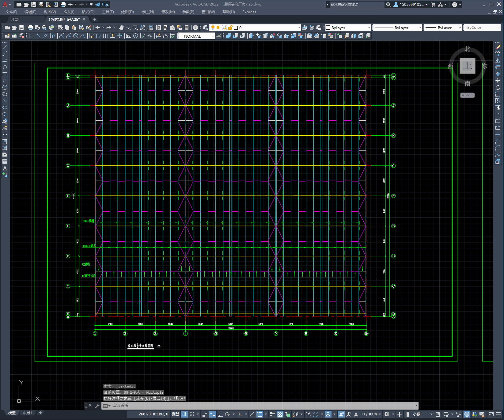Toggle transparency display in status bar

click(x=280, y=414)
